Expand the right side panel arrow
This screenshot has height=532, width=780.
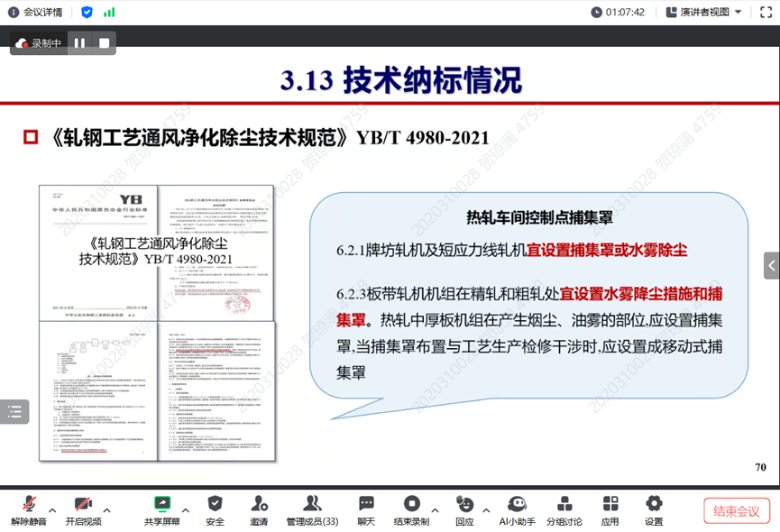771,266
